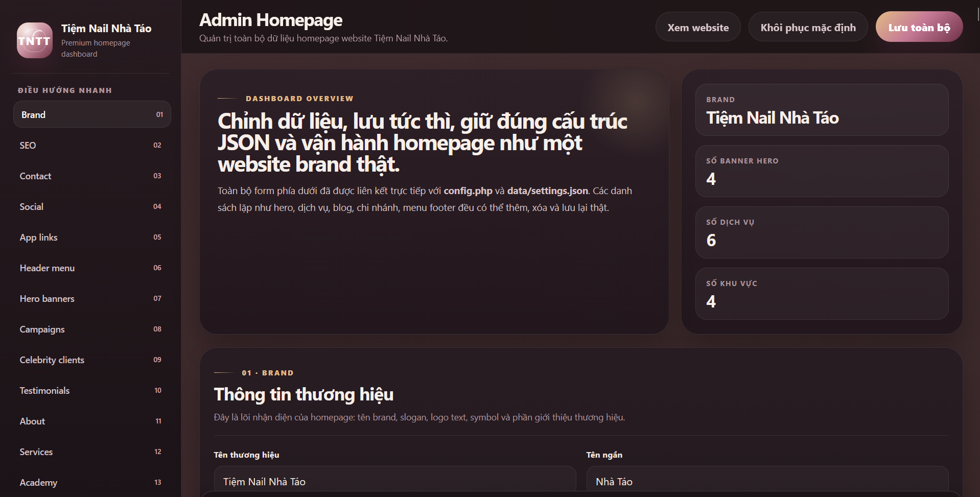The image size is (980, 497).
Task: Focus the Tên ngắn text field
Action: (767, 481)
